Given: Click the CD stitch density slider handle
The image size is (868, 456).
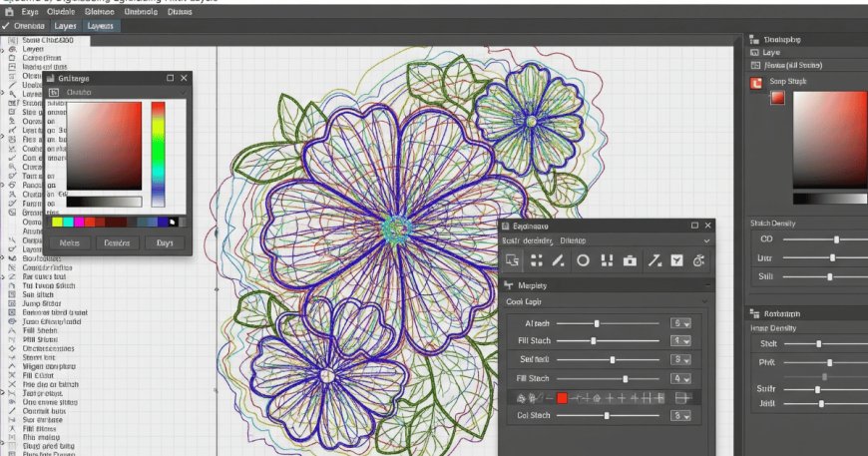Looking at the screenshot, I should (836, 239).
